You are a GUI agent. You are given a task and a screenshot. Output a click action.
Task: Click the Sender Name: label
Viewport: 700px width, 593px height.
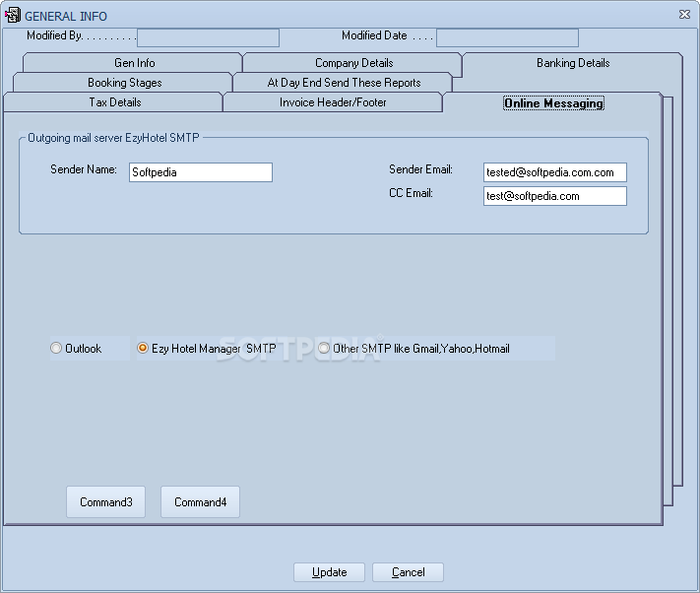click(x=84, y=169)
